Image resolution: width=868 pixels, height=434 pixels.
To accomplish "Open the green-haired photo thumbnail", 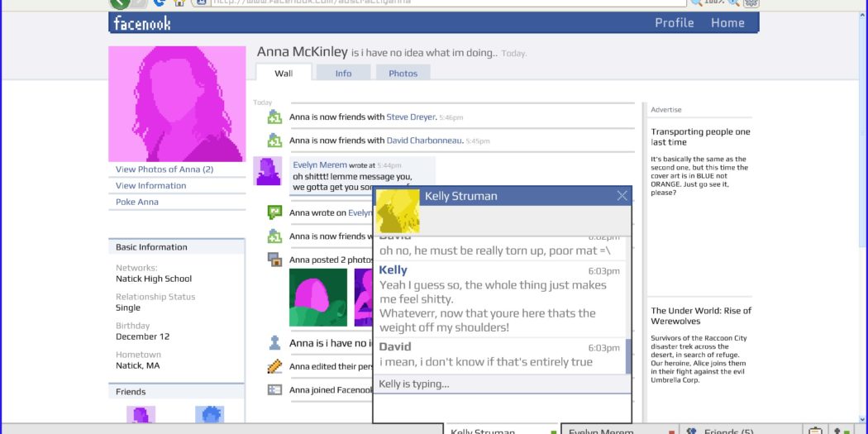I will coord(318,298).
